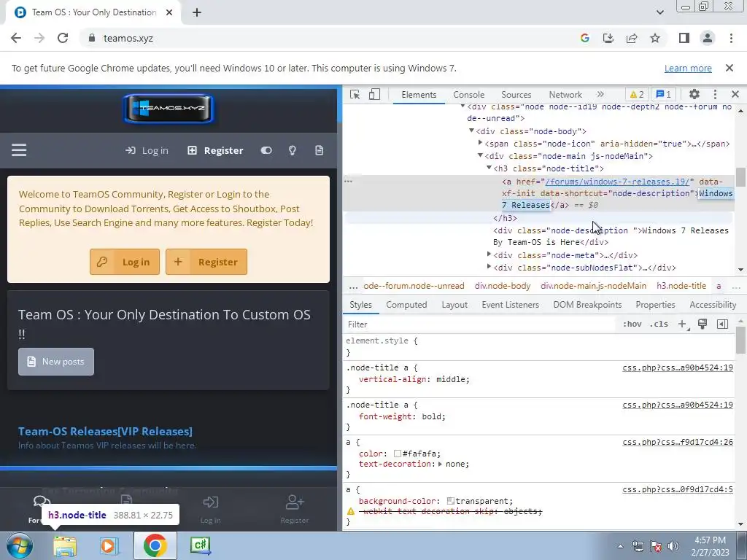Toggle .cls class editor

click(x=659, y=324)
